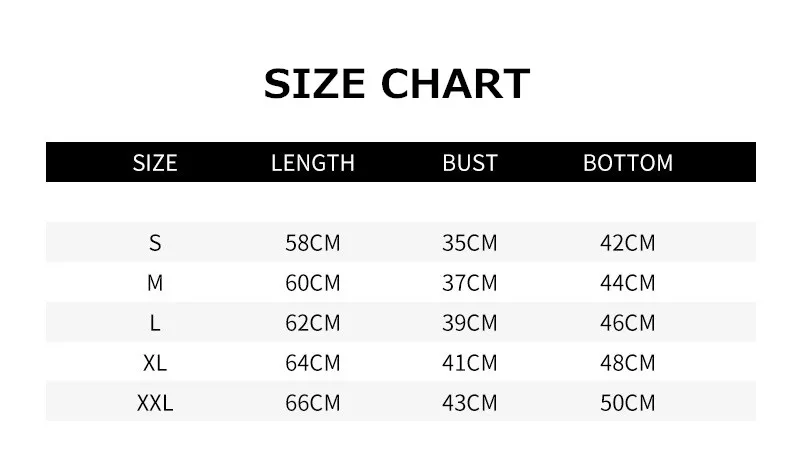Click the 66CM length value
This screenshot has height=462, width=790.
coord(312,403)
